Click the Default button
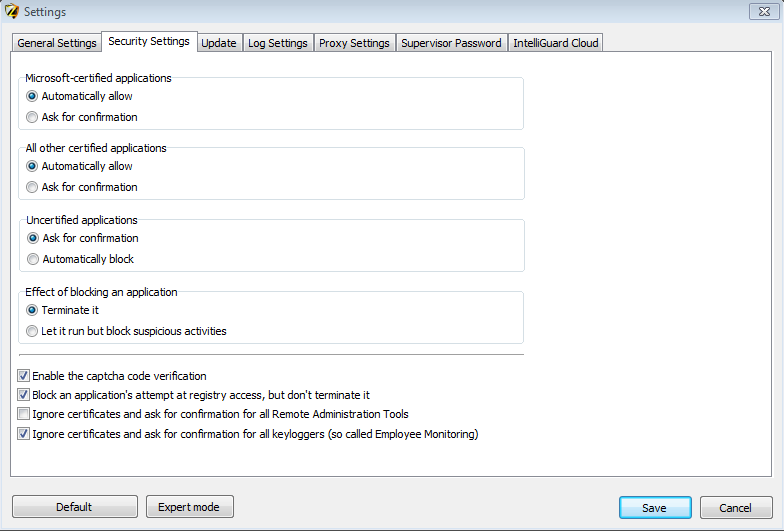The width and height of the screenshot is (784, 531). click(x=74, y=507)
